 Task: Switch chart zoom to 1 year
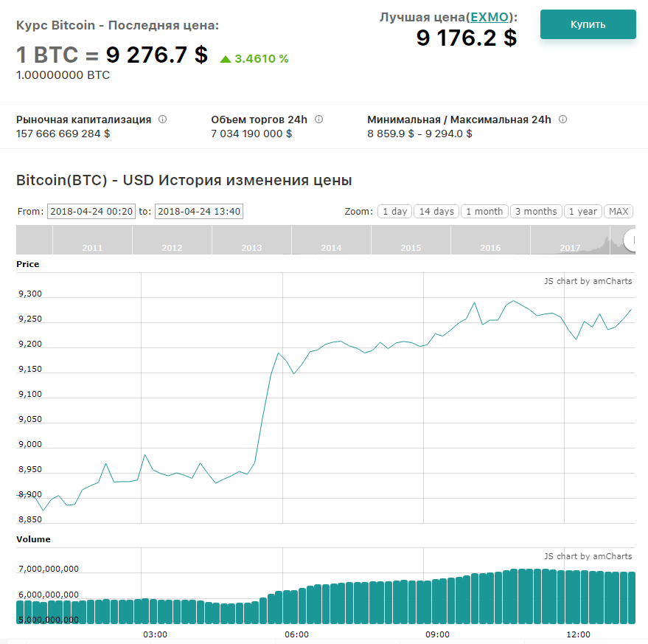click(582, 212)
